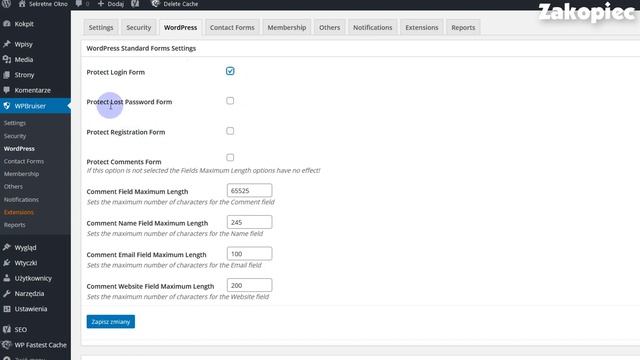
Task: Switch to the Settings tab
Action: (101, 27)
